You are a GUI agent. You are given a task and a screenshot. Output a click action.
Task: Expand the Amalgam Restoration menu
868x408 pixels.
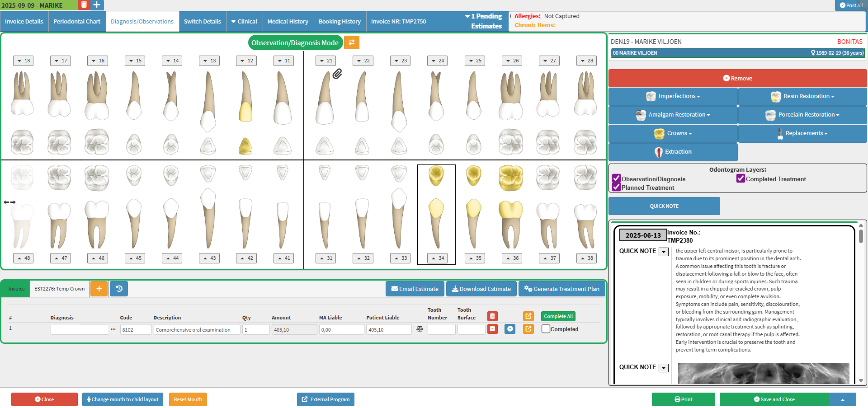pos(673,115)
